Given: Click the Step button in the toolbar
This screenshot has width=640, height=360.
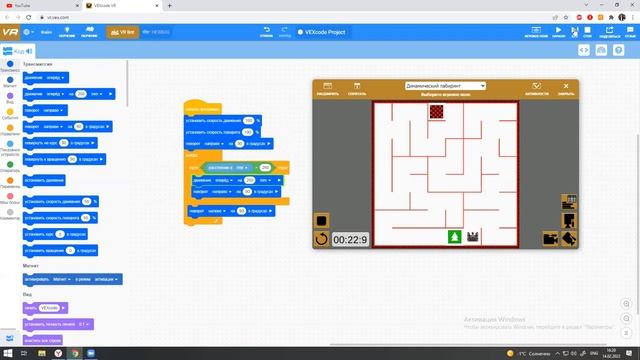Looking at the screenshot, I should click(x=574, y=32).
